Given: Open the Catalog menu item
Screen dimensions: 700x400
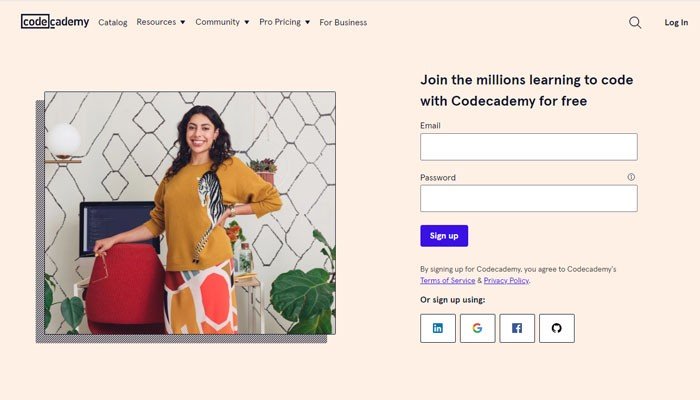Looking at the screenshot, I should tap(113, 22).
